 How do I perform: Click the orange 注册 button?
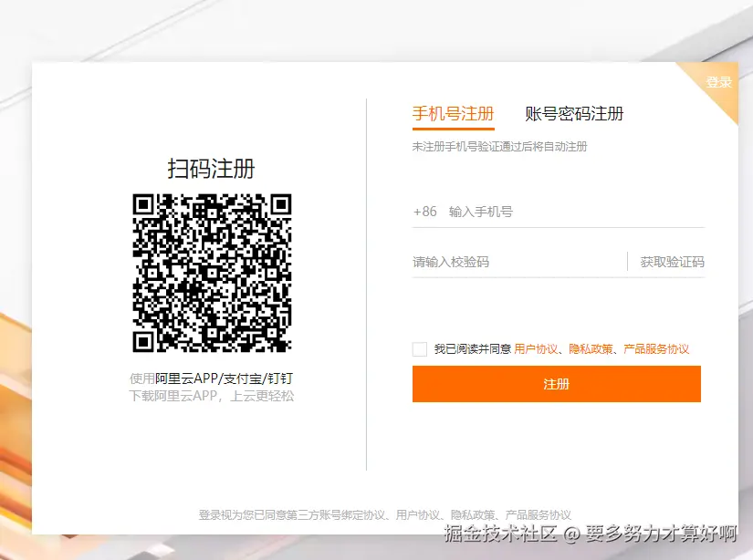tap(557, 384)
